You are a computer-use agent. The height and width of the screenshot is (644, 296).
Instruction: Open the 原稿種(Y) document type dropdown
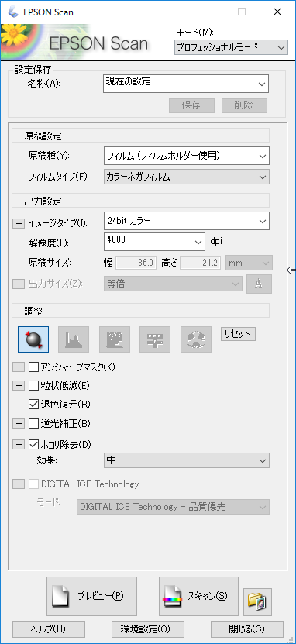pyautogui.click(x=187, y=156)
